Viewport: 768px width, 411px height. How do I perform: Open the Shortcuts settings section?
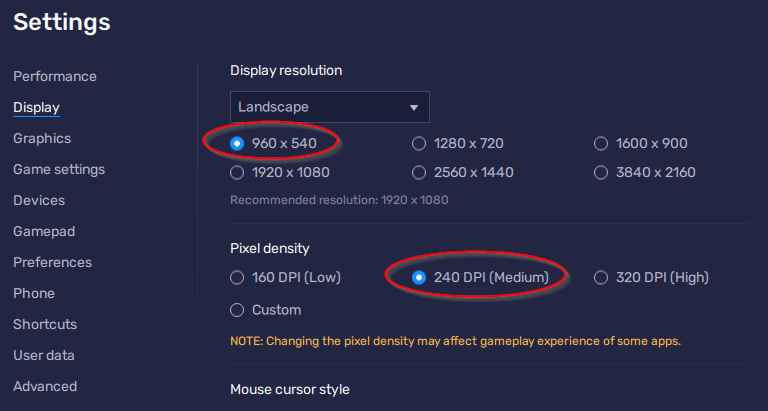tap(45, 324)
